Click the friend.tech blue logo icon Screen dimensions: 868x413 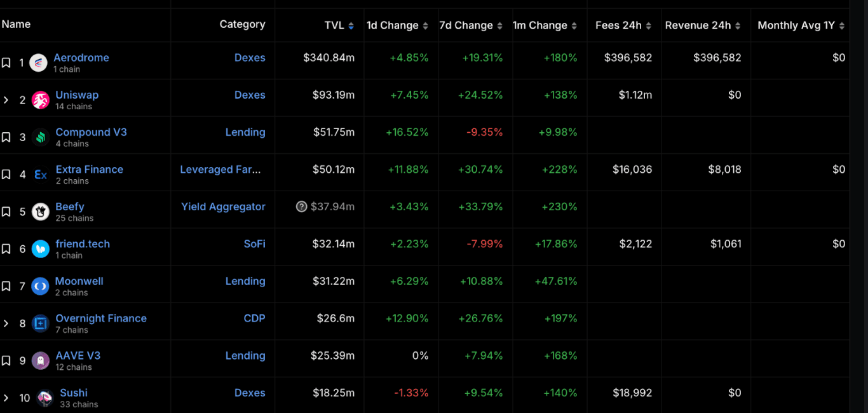tap(41, 249)
